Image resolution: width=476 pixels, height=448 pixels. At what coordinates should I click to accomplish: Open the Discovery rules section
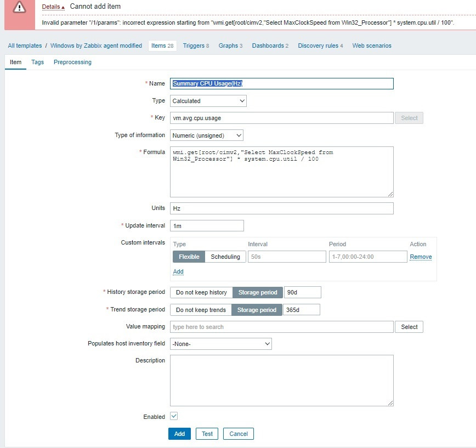click(x=320, y=46)
